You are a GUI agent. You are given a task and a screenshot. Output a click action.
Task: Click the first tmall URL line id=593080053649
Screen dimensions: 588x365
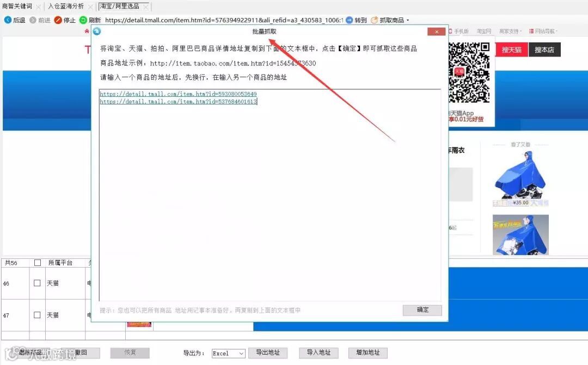click(178, 94)
